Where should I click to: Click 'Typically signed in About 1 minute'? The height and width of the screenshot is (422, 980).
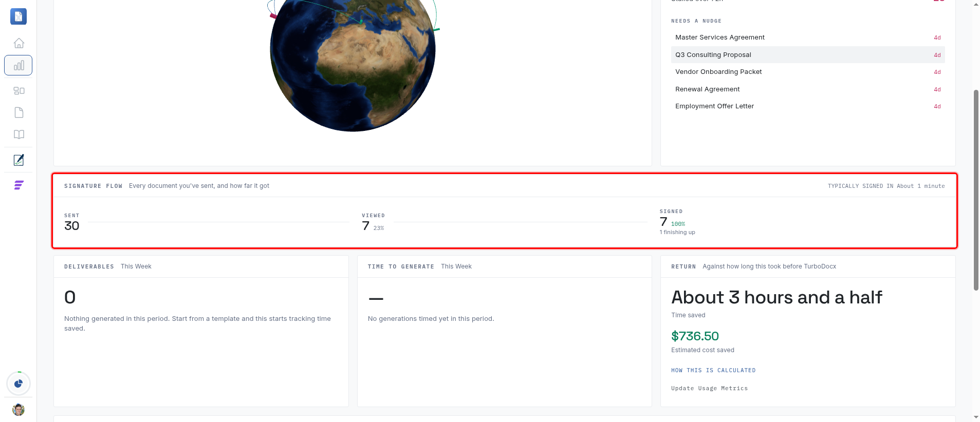[886, 186]
